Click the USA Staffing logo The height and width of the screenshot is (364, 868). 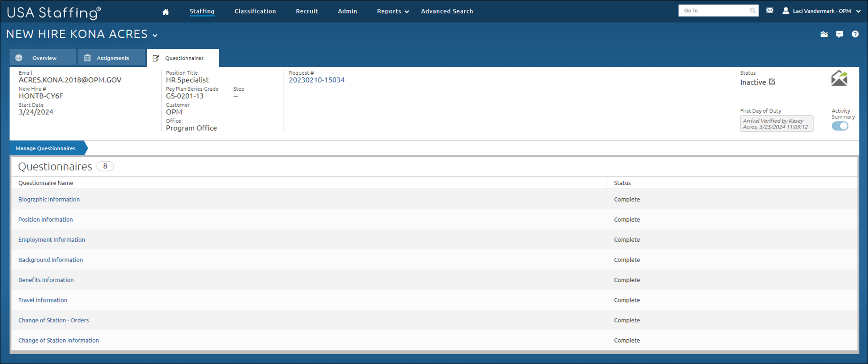coord(54,13)
